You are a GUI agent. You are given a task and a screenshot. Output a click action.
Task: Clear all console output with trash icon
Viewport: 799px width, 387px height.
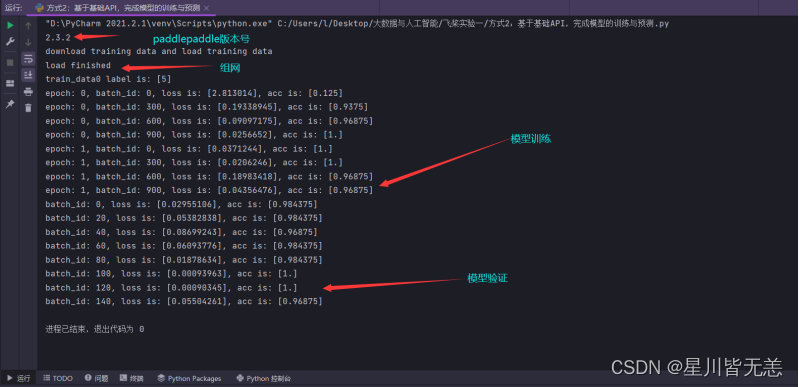pos(28,108)
